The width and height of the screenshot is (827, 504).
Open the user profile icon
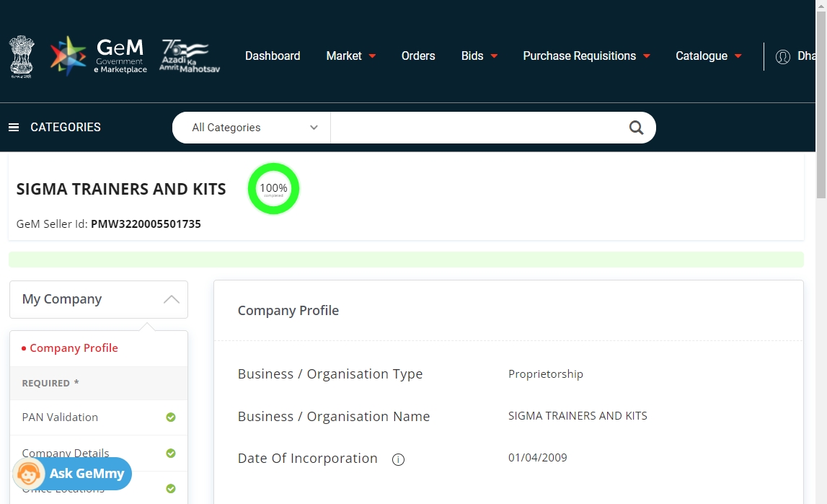click(783, 56)
